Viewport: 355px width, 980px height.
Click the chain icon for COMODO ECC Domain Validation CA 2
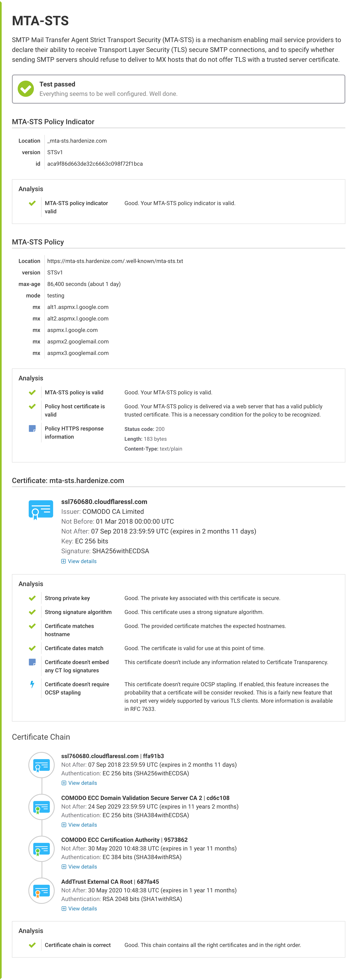click(41, 807)
